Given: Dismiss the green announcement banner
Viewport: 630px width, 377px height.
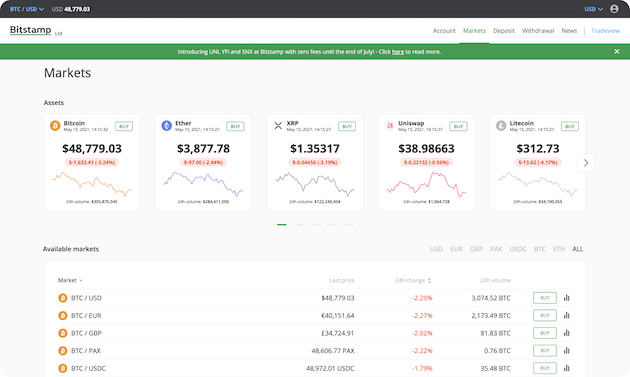Looking at the screenshot, I should (617, 51).
